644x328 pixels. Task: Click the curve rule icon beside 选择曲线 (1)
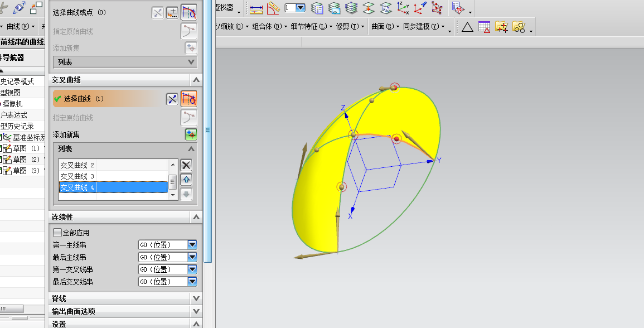189,99
